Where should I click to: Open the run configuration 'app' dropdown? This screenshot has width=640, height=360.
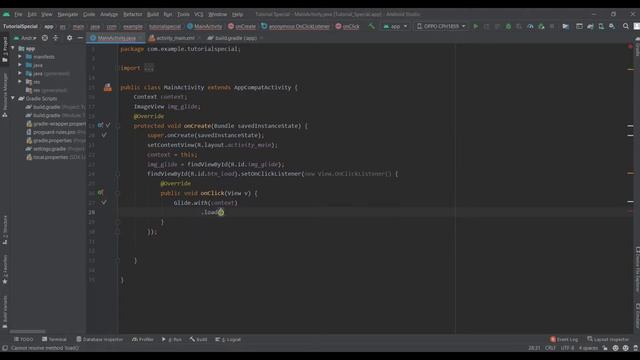point(395,26)
